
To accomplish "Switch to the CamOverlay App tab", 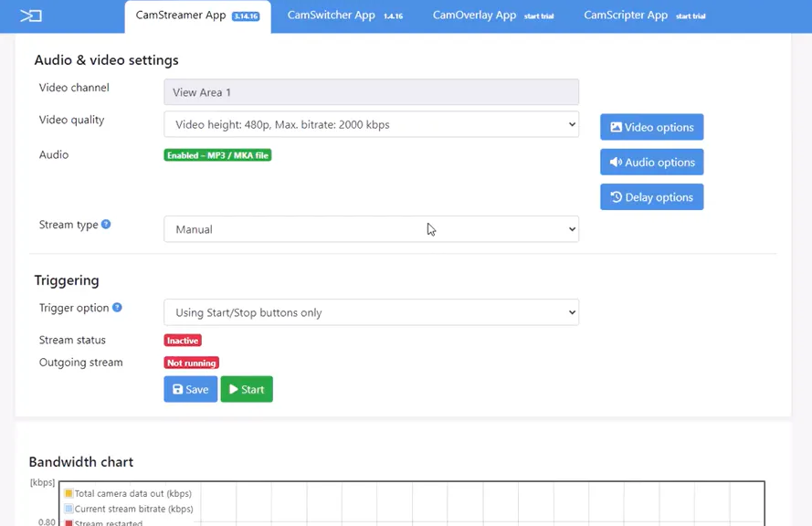I will point(493,16).
